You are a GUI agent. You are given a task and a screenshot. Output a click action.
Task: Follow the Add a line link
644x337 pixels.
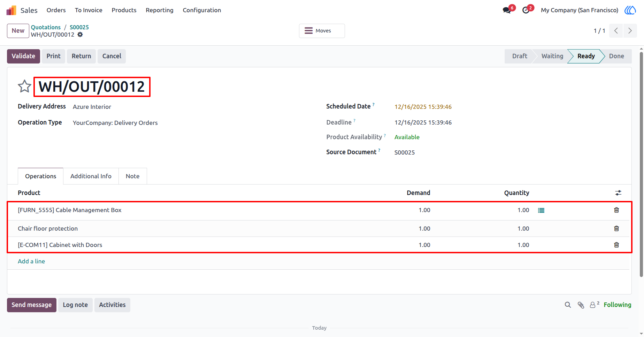(31, 261)
